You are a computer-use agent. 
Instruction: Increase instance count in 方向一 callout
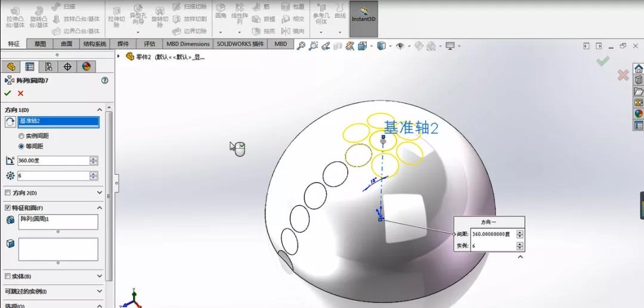point(520,244)
